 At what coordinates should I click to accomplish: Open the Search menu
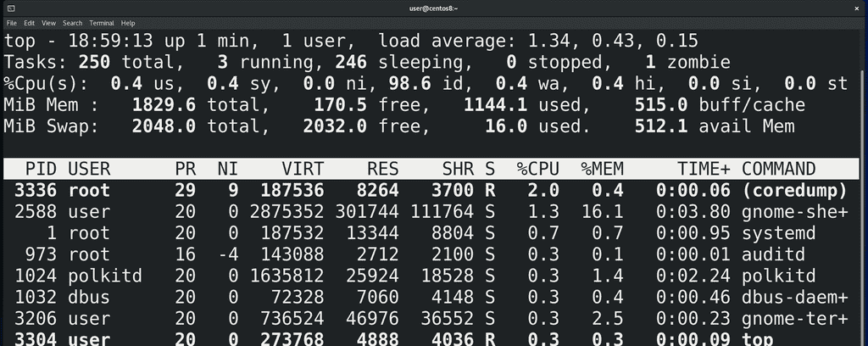73,23
